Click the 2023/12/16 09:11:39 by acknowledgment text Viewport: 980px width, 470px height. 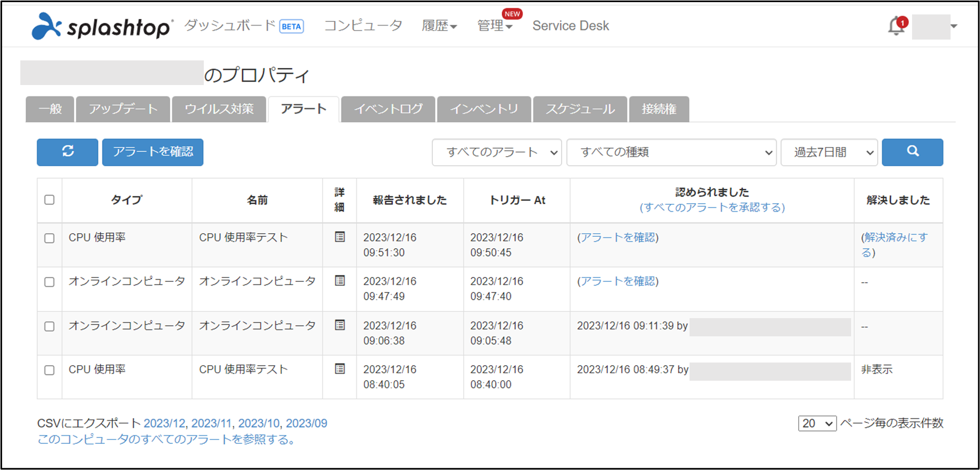coord(632,326)
